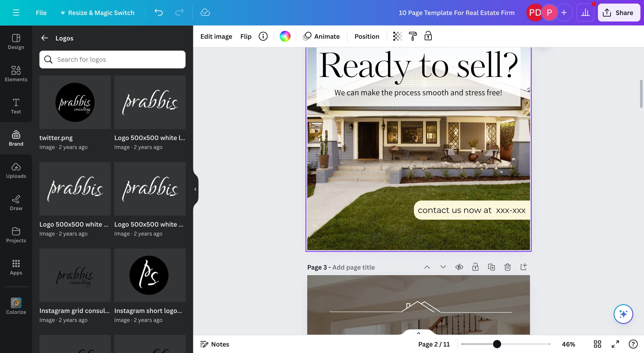
Task: Redo the last action
Action: pyautogui.click(x=179, y=13)
